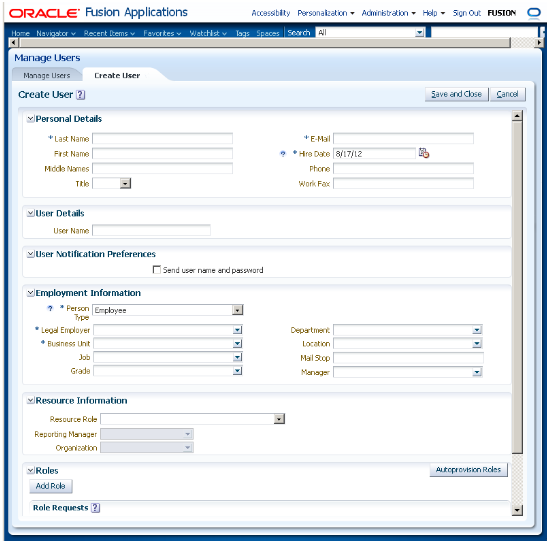Open the Legal Employer dropdown
This screenshot has height=543, width=549.
point(237,330)
